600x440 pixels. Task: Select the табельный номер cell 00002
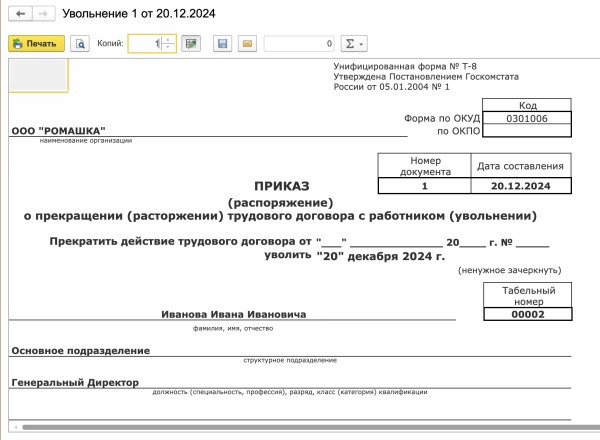point(526,314)
